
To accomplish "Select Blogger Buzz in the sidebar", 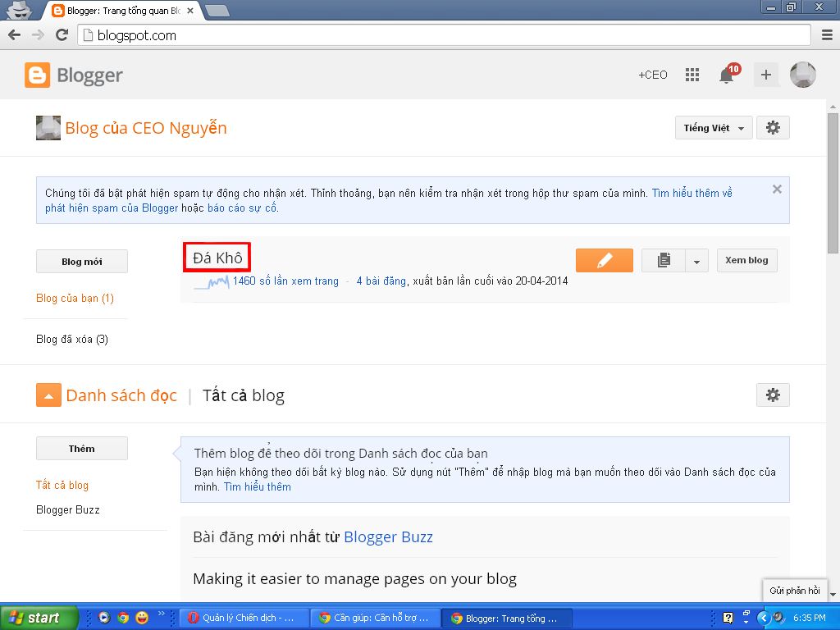I will click(67, 509).
